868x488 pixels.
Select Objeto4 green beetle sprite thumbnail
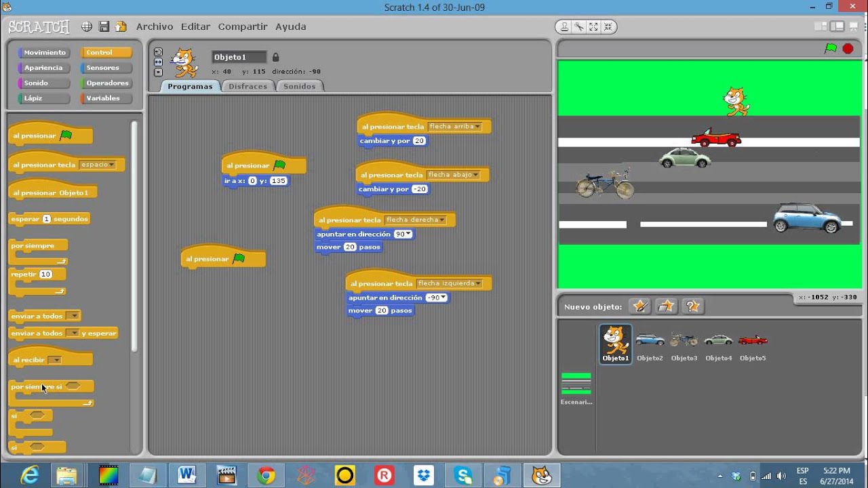pyautogui.click(x=718, y=345)
